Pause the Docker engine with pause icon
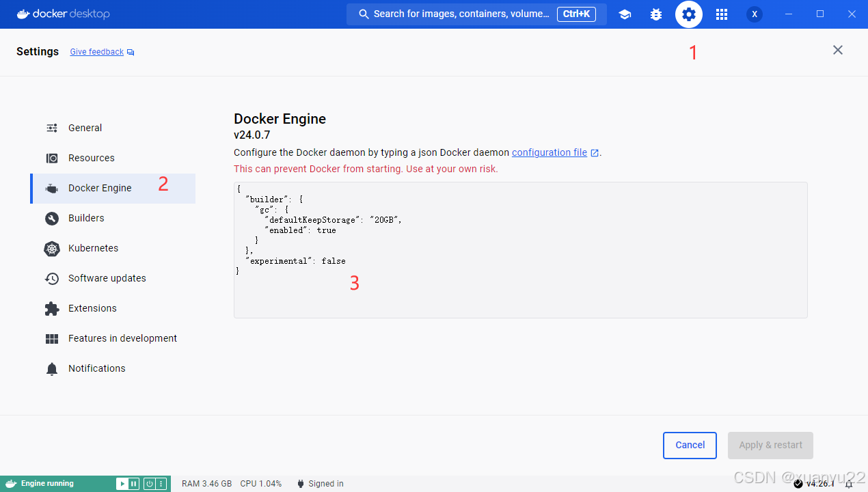The image size is (868, 492). pyautogui.click(x=134, y=484)
